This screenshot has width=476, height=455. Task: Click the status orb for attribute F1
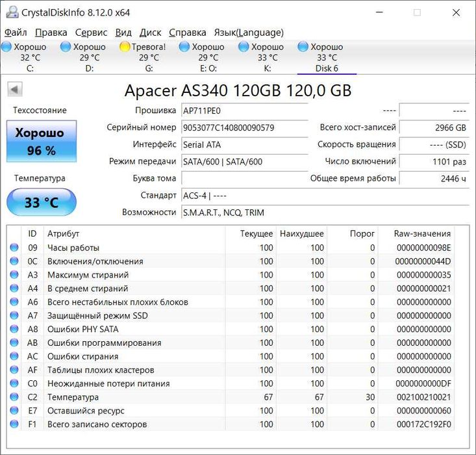[14, 424]
